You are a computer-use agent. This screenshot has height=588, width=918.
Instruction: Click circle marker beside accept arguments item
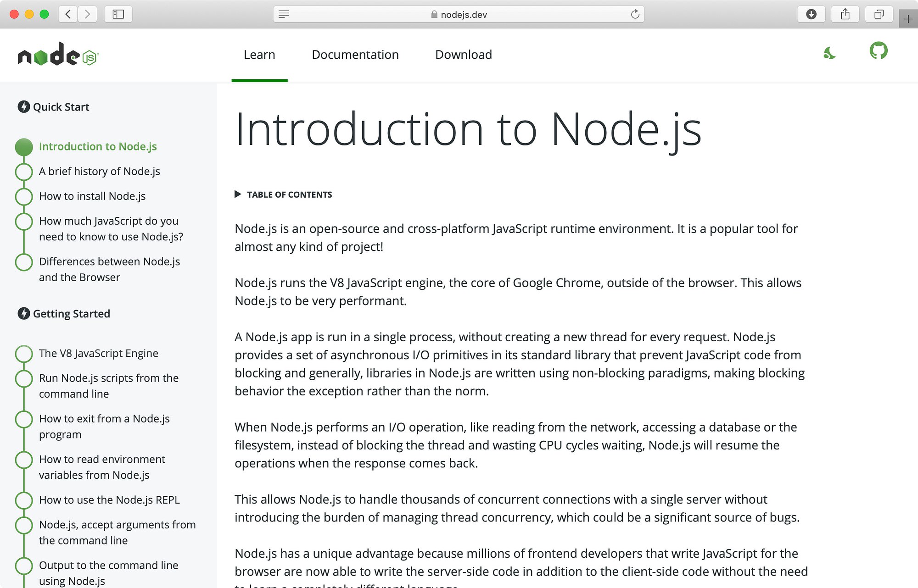click(x=24, y=525)
